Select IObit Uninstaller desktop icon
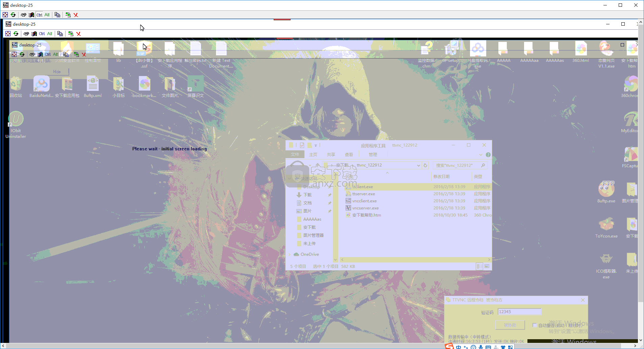Screen dimensions: 644x349 point(16,125)
